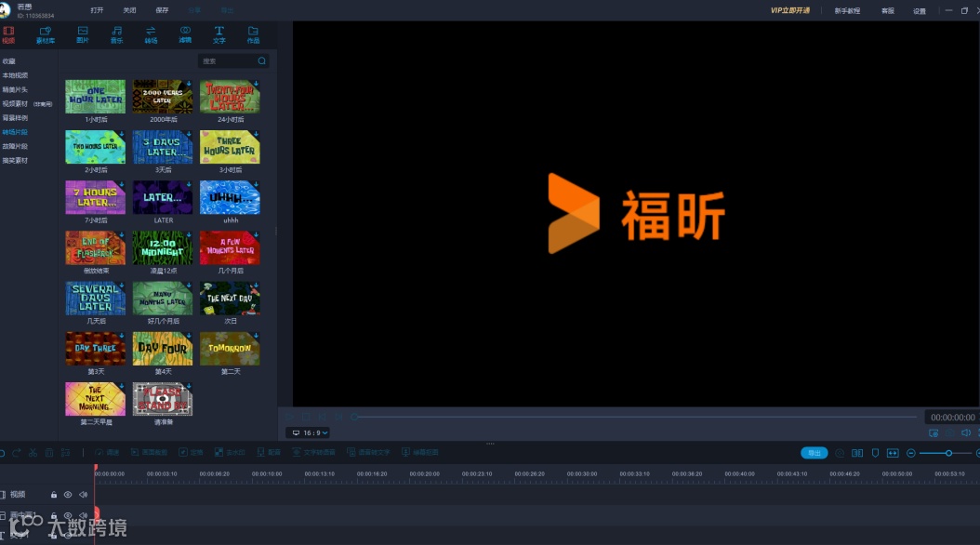The width and height of the screenshot is (980, 545).
Task: Open the 音乐 music tab
Action: pyautogui.click(x=117, y=35)
